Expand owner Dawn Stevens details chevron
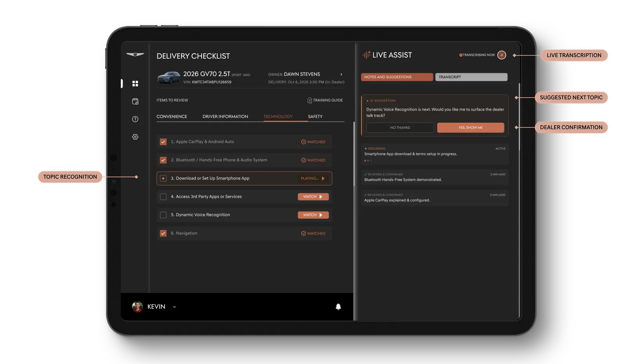Screen dimensions: 626x364 coord(341,74)
